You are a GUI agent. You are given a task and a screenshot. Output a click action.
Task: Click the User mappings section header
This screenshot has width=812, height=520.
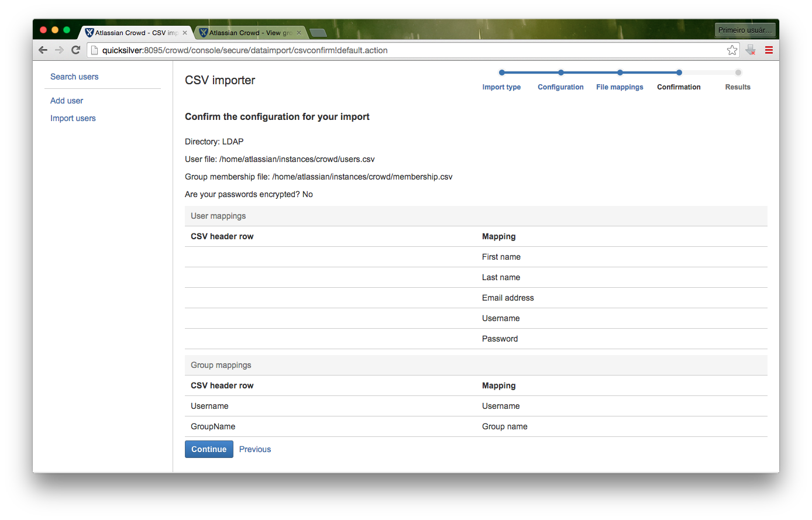[x=476, y=216]
